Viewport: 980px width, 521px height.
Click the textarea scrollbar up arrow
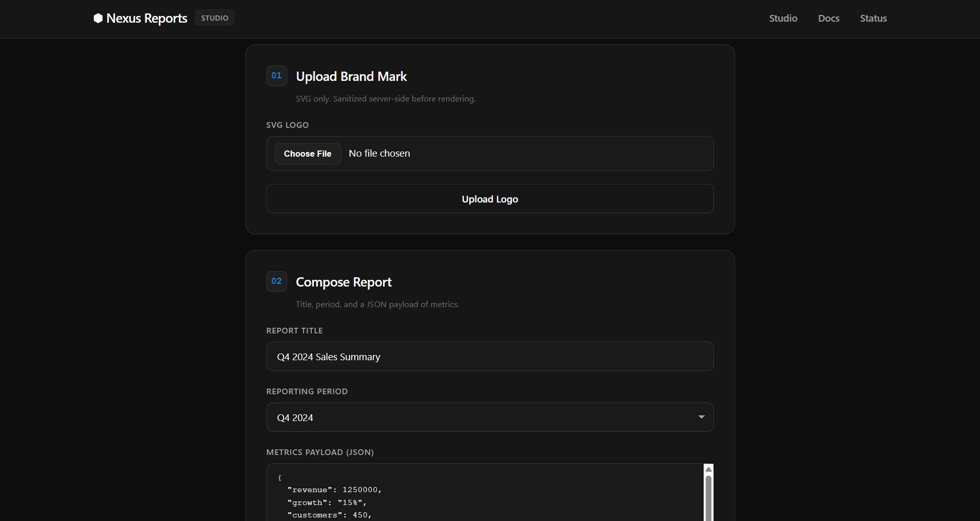tap(708, 469)
